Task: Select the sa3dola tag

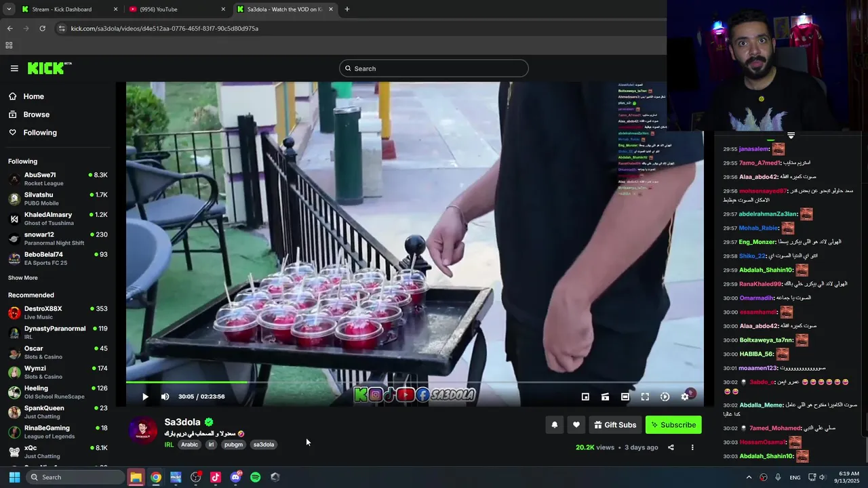Action: tap(264, 445)
